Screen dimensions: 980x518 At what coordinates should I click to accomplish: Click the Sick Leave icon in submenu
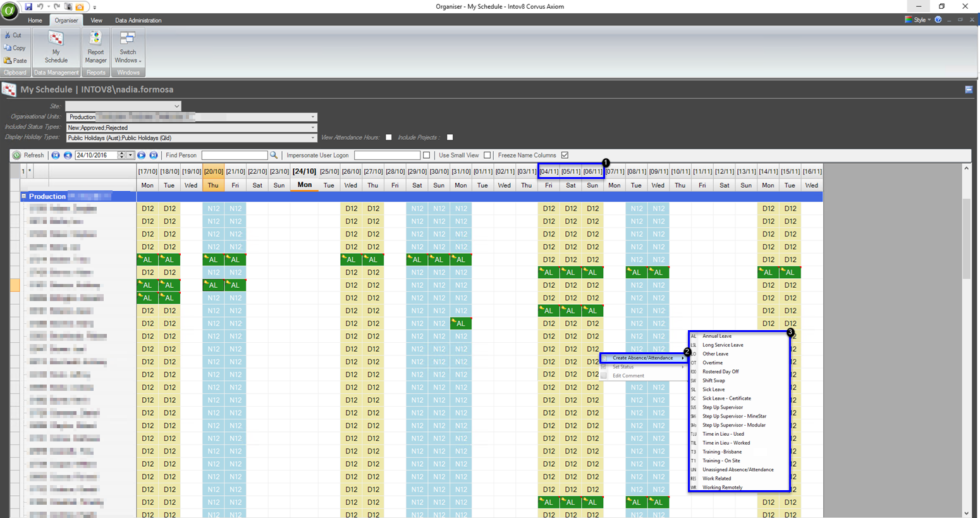tap(694, 390)
